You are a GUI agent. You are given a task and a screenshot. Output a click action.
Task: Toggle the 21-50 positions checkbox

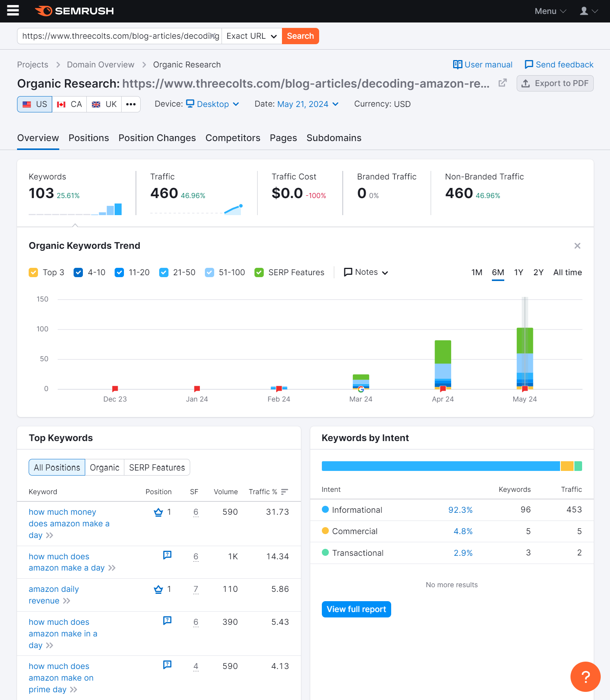coord(164,272)
